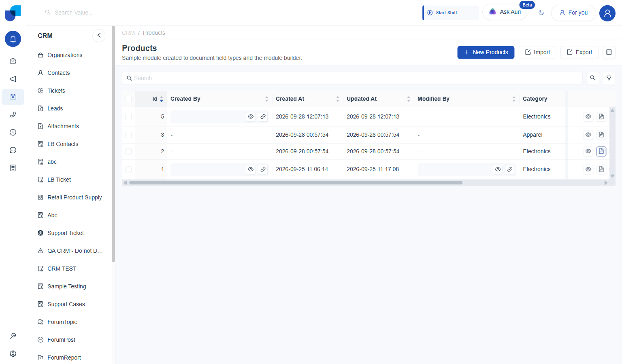Click the horizontal scrollbar under the table
The width and height of the screenshot is (622, 364).
tap(296, 183)
